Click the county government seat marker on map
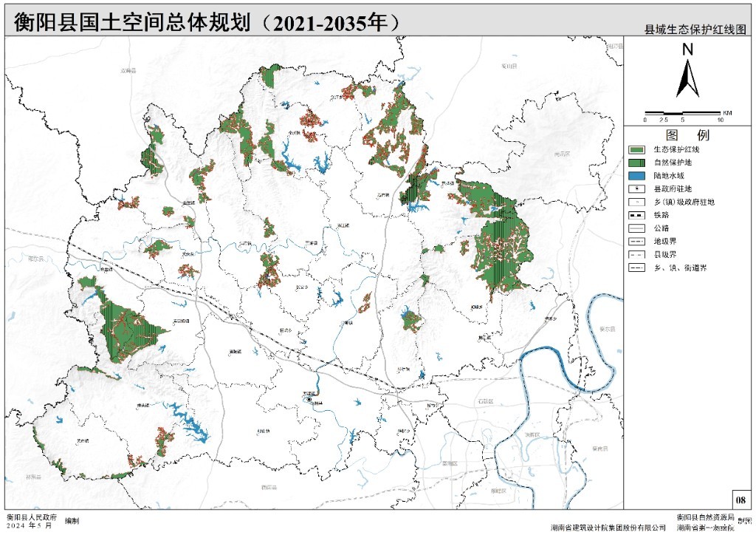This screenshot has height=535, width=756. 309,400
